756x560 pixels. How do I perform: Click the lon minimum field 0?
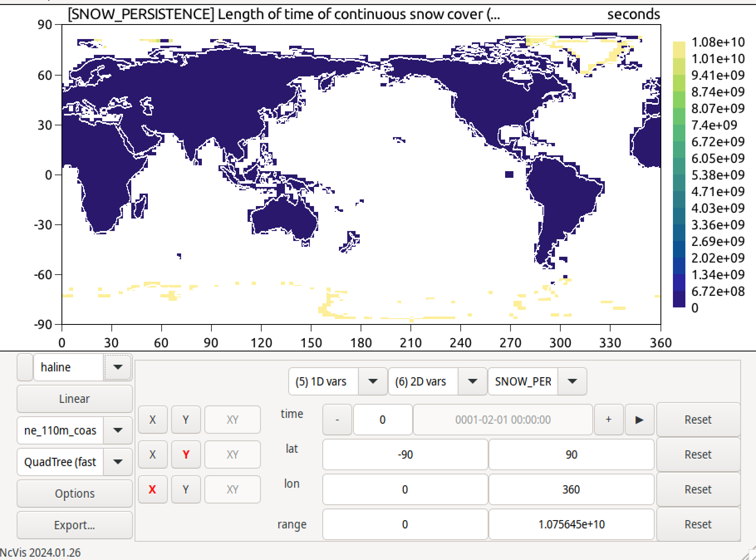405,489
